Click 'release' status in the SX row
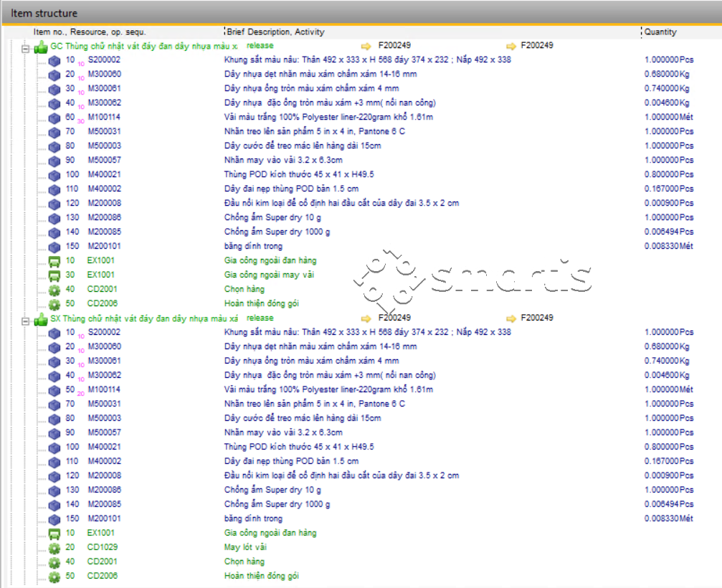 coord(260,318)
